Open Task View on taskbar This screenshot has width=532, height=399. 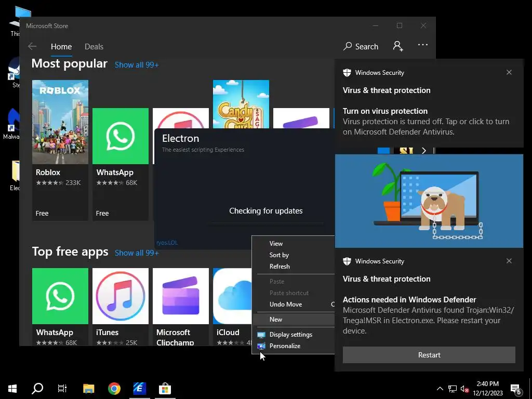[x=62, y=389]
